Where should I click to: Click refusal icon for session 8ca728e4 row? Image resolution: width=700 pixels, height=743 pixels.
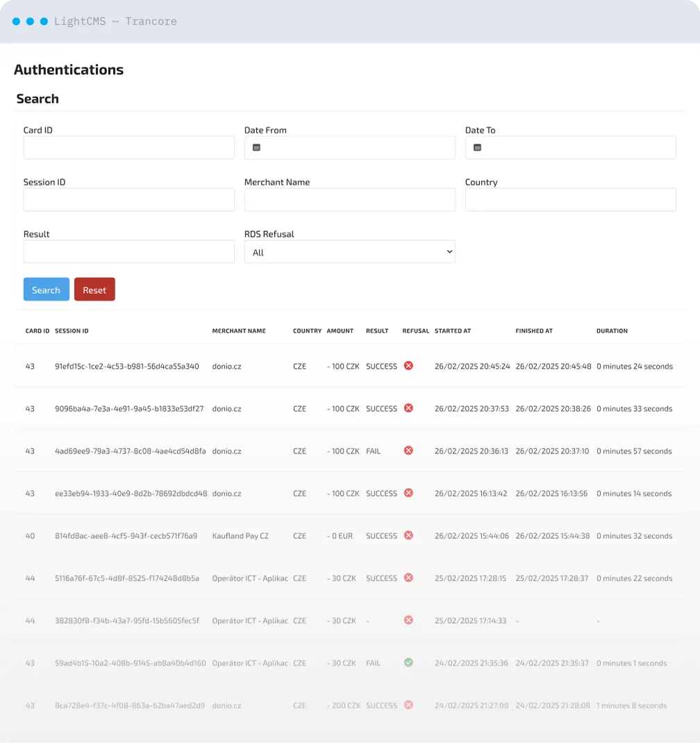[x=408, y=705]
